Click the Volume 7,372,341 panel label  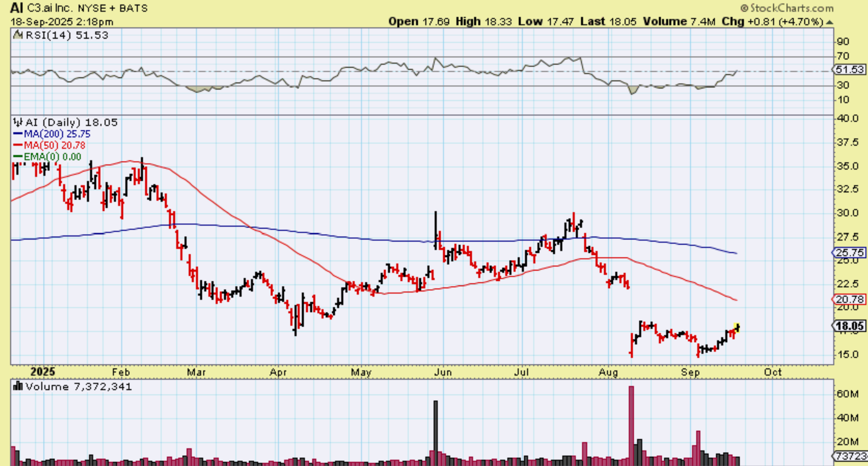(x=79, y=386)
